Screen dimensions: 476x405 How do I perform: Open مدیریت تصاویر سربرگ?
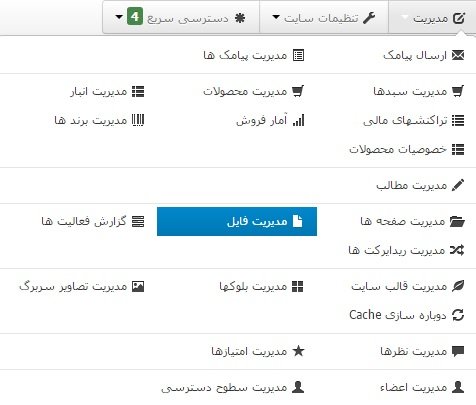click(x=82, y=286)
